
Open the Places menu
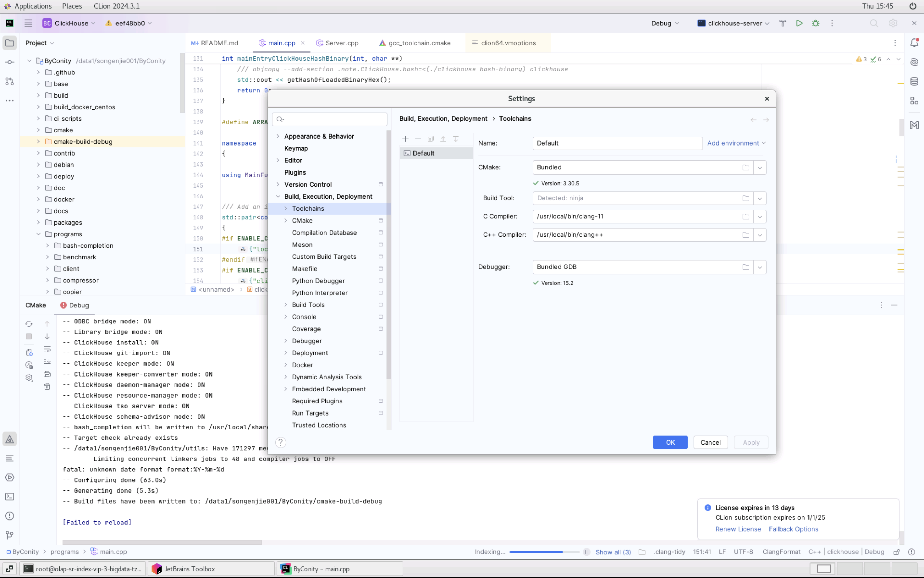(x=72, y=6)
